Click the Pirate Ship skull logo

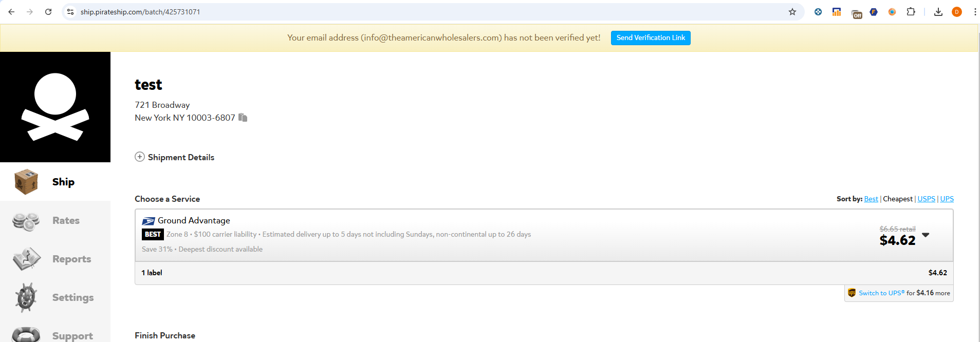(55, 107)
